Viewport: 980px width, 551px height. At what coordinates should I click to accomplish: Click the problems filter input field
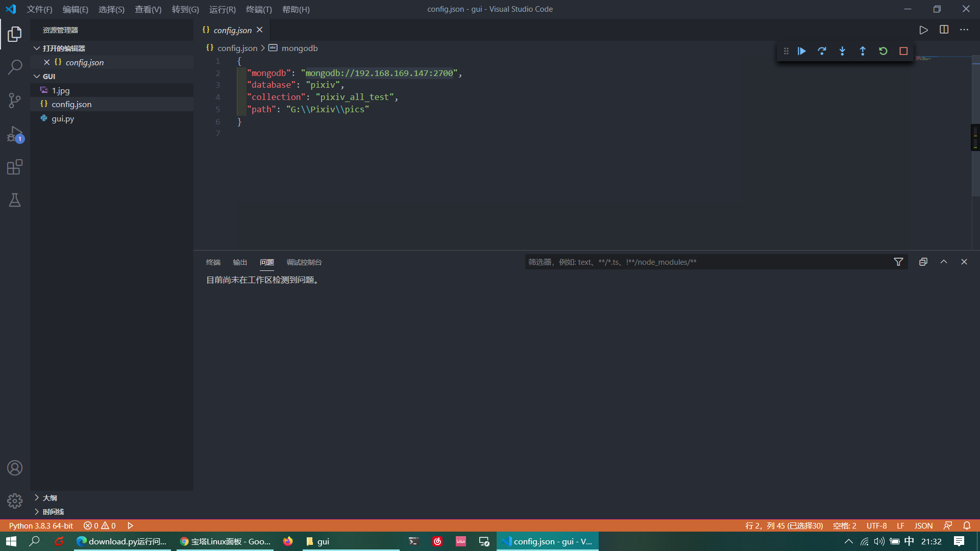[704, 262]
